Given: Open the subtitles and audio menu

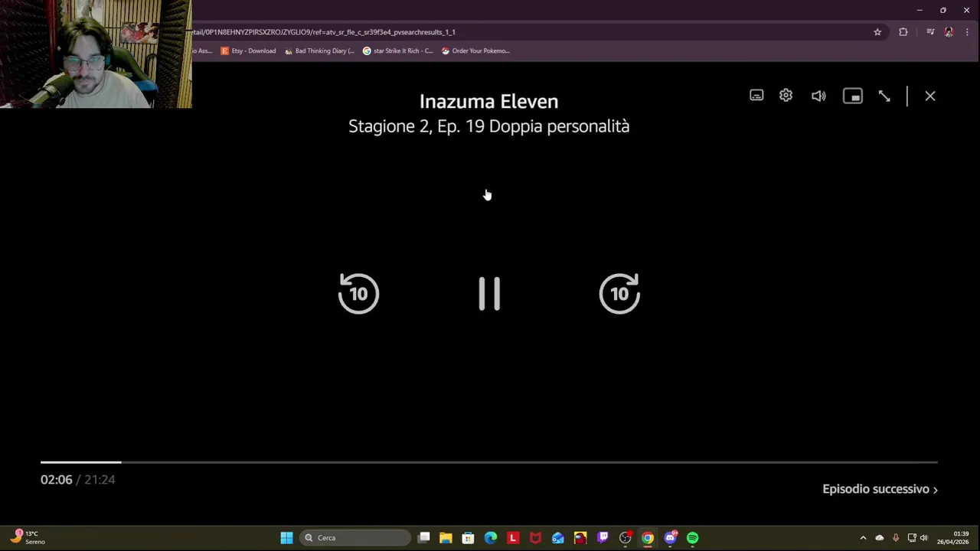Looking at the screenshot, I should 756,96.
